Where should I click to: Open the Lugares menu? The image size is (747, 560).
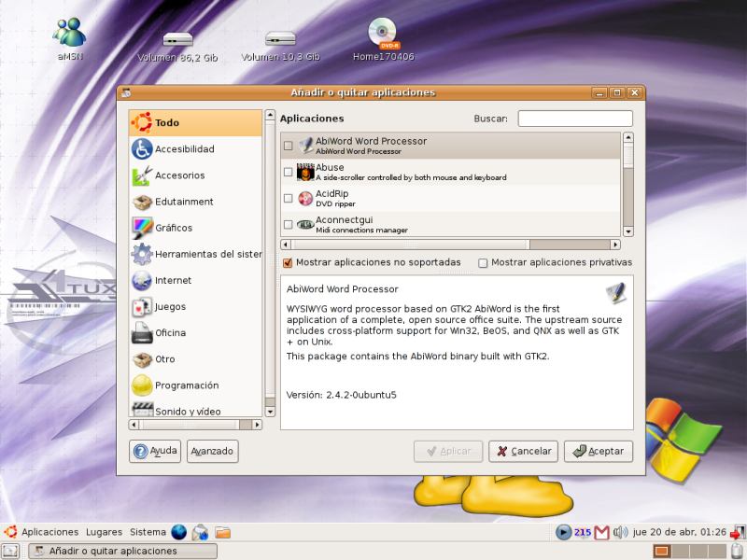(x=104, y=532)
